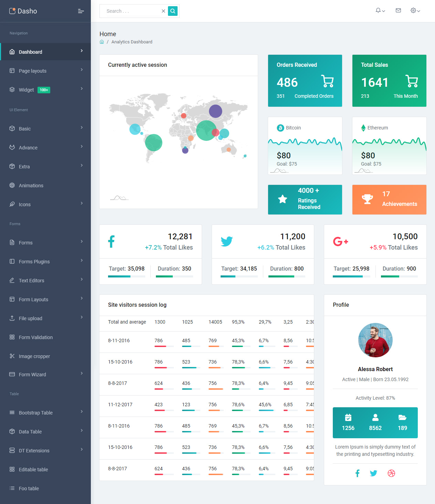Click the home icon in breadcrumb
The height and width of the screenshot is (504, 435).
pyautogui.click(x=102, y=42)
